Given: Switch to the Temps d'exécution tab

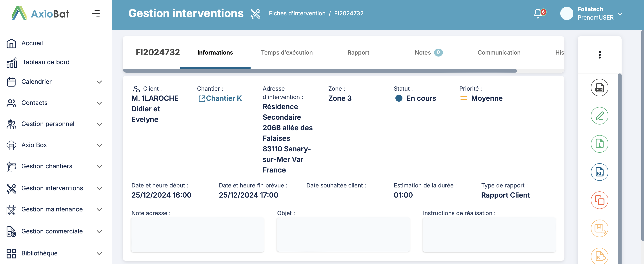Looking at the screenshot, I should point(286,53).
